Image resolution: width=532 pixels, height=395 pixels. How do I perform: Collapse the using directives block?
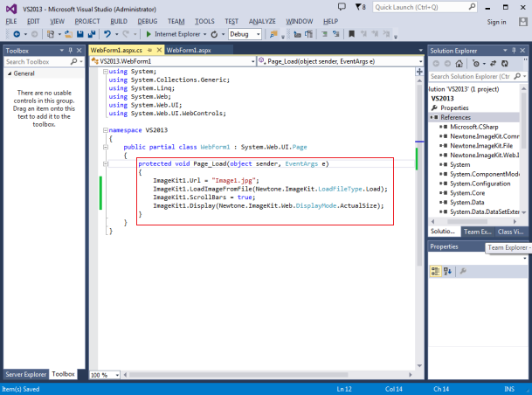(106, 72)
